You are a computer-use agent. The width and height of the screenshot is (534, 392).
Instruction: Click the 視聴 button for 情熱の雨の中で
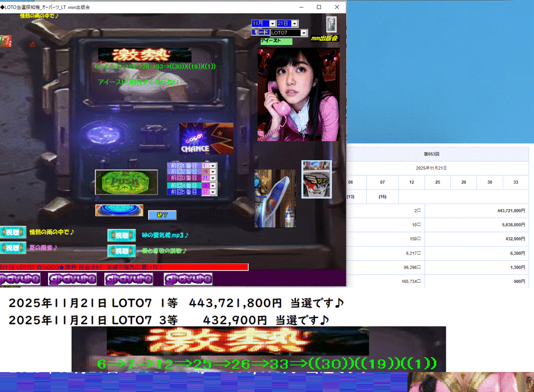point(10,232)
